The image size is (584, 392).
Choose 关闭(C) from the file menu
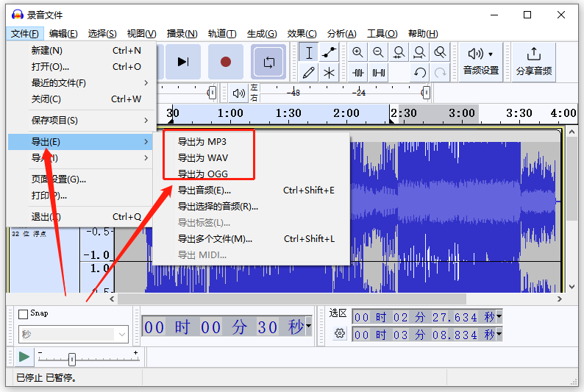pyautogui.click(x=80, y=99)
